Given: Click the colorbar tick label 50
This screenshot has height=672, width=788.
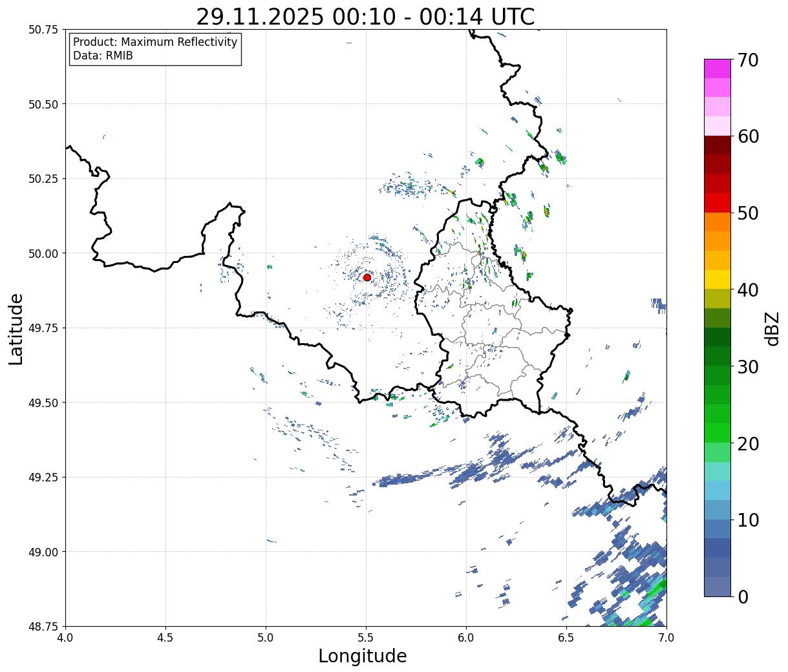Looking at the screenshot, I should click(747, 213).
